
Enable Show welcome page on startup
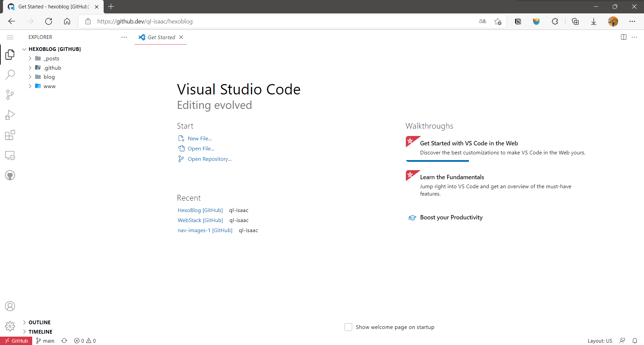348,327
